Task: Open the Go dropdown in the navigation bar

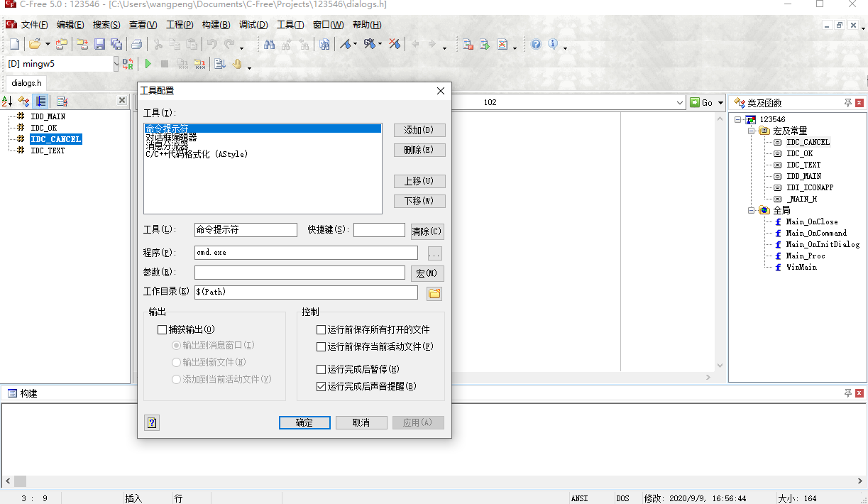Action: 721,102
